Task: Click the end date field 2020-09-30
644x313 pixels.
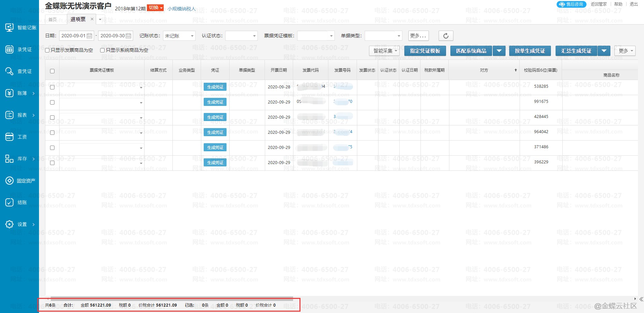Action: pyautogui.click(x=113, y=36)
